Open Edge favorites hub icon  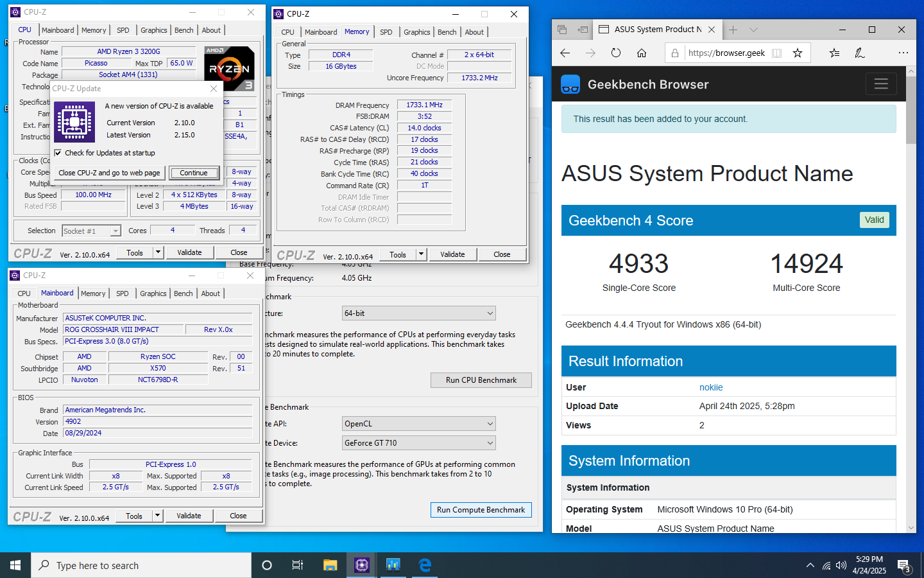(x=834, y=53)
